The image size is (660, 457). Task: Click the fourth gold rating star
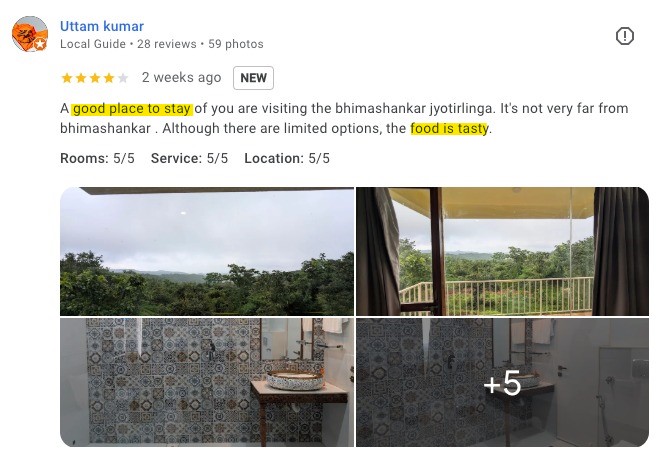(x=109, y=78)
